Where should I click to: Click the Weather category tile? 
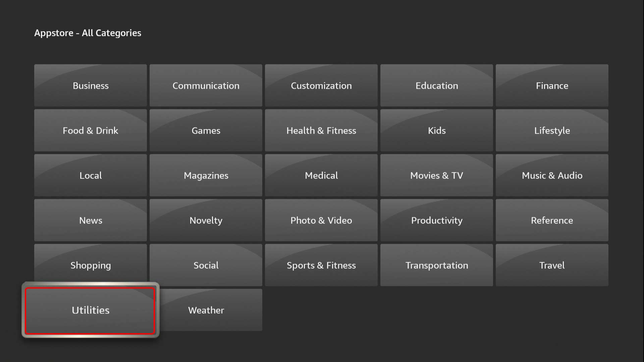206,309
